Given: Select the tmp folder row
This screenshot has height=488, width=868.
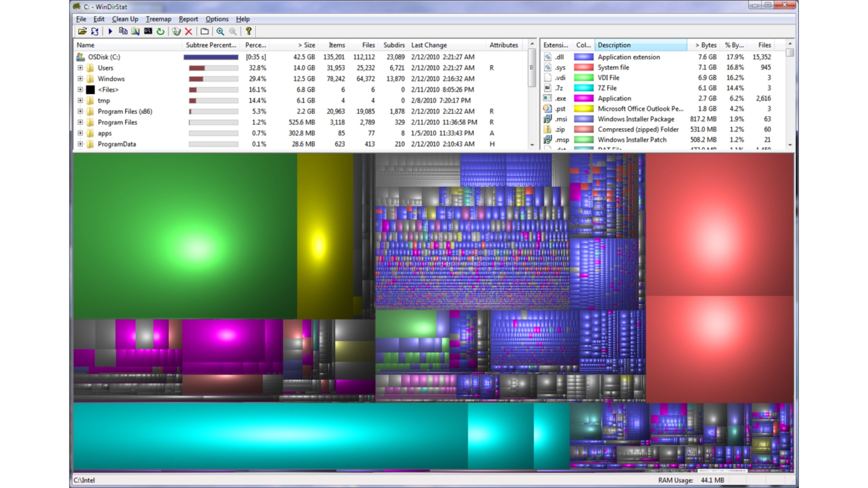Looking at the screenshot, I should (x=104, y=100).
